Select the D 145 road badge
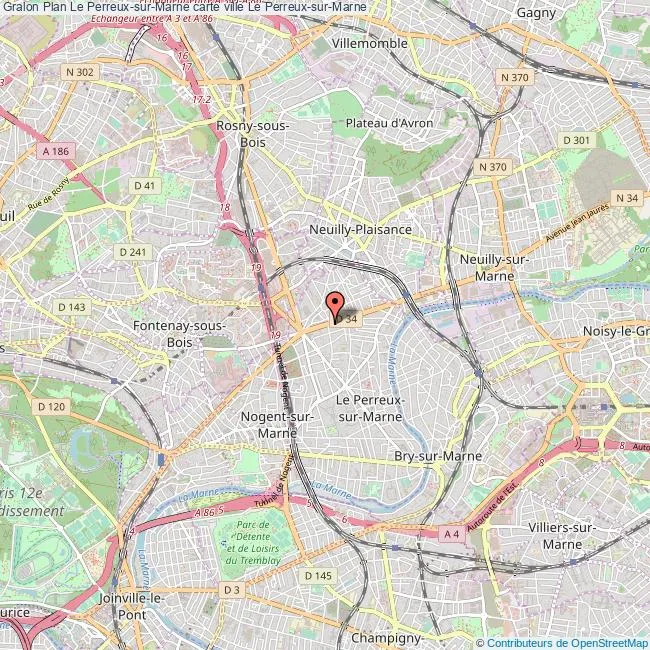 [318, 575]
